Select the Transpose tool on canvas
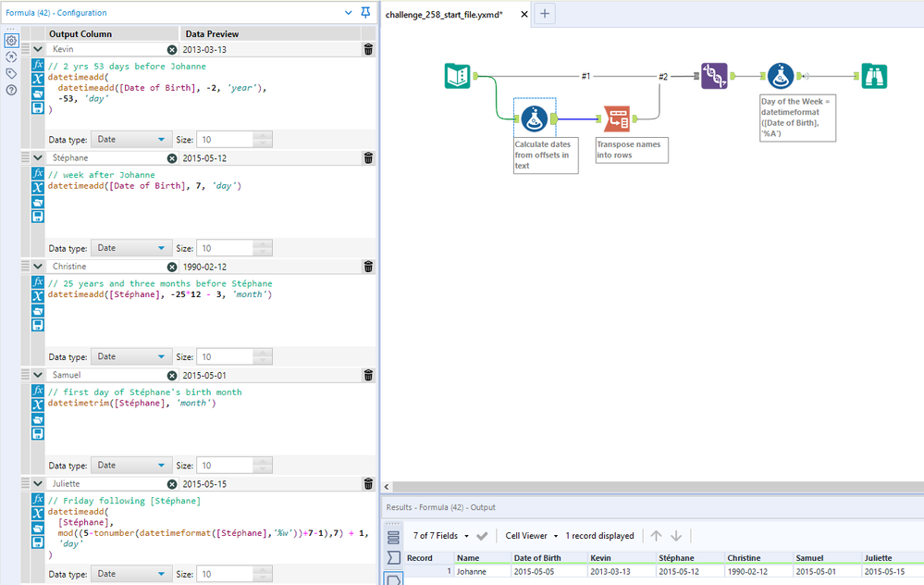 [617, 118]
